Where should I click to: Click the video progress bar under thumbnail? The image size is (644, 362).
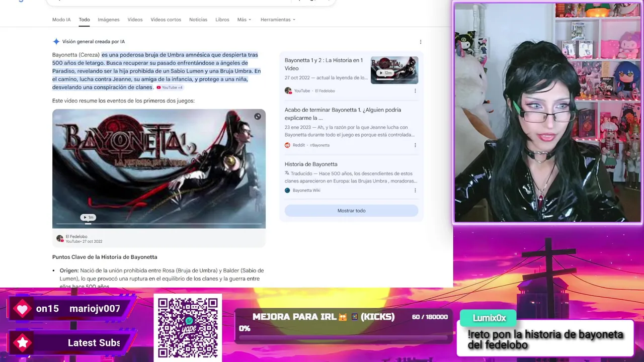[159, 224]
